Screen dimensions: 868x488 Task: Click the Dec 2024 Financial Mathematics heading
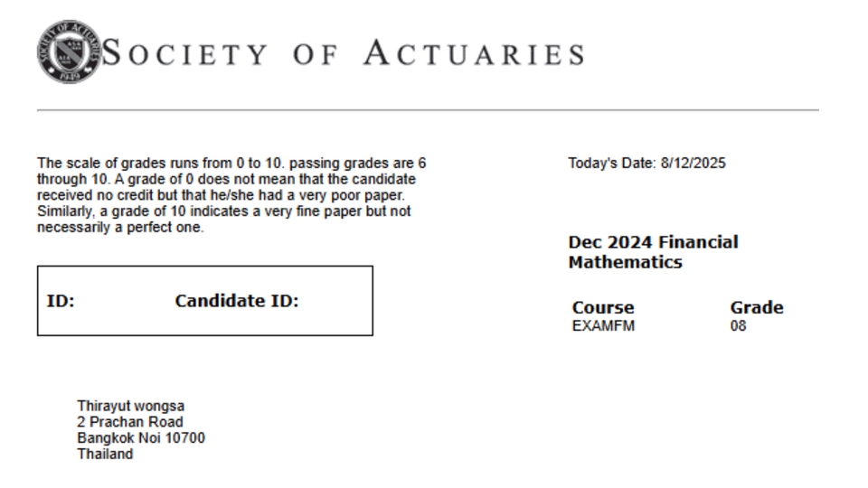tap(653, 252)
